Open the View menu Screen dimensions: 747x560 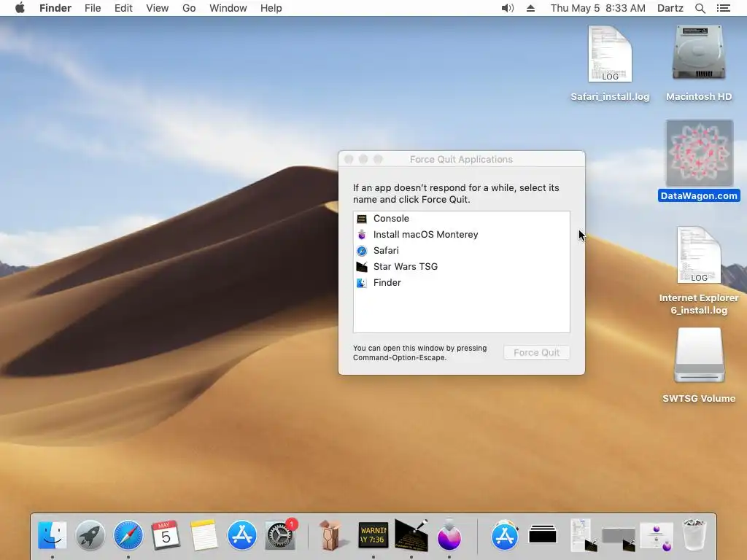[158, 8]
